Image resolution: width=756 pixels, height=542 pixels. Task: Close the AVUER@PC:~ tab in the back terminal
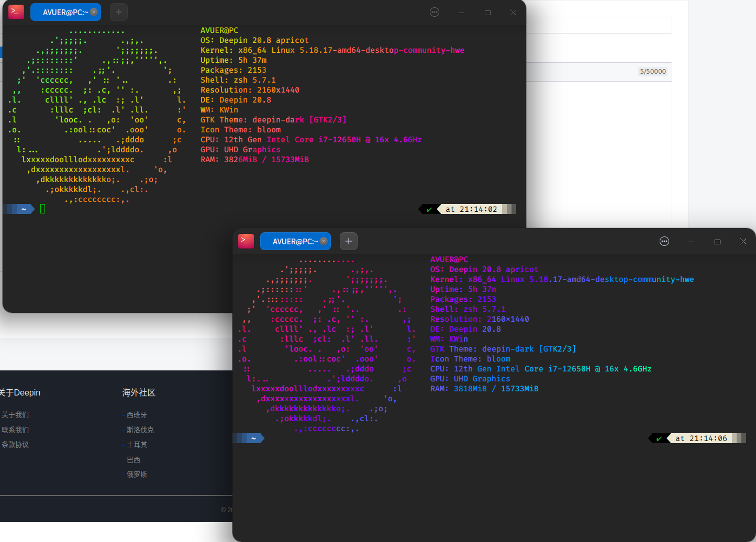coord(94,12)
